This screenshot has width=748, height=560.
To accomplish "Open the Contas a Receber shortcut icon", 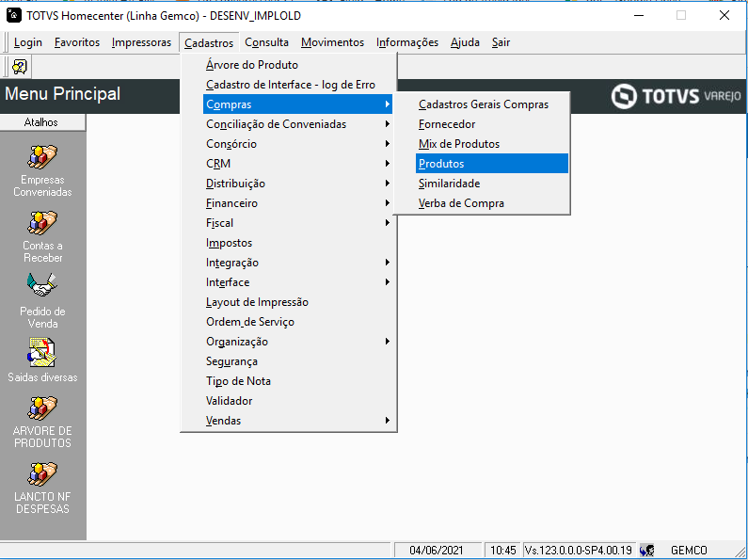I will (x=42, y=223).
